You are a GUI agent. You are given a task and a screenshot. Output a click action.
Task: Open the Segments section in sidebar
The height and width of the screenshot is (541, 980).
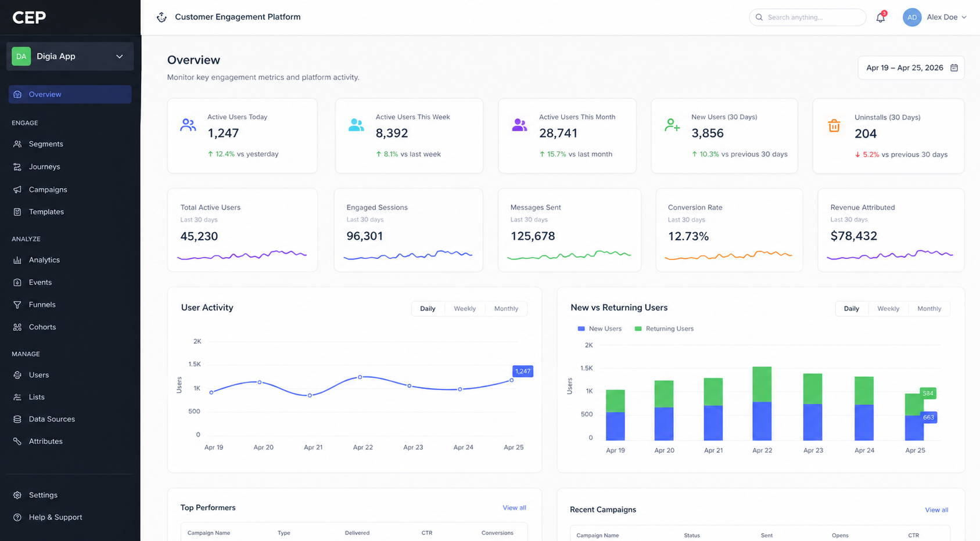(45, 143)
